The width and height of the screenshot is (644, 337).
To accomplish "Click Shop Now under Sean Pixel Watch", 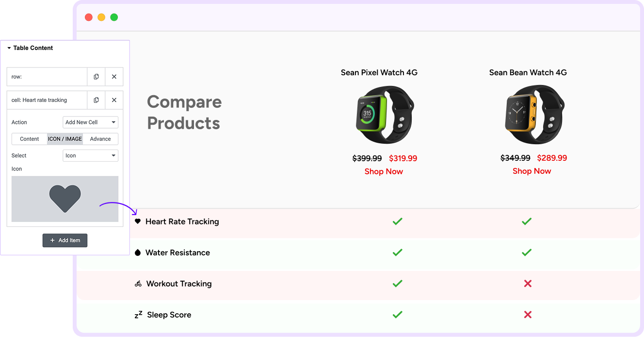I will (384, 171).
